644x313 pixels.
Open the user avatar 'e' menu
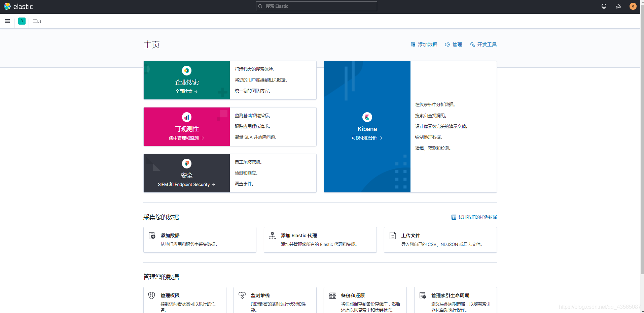[x=633, y=6]
